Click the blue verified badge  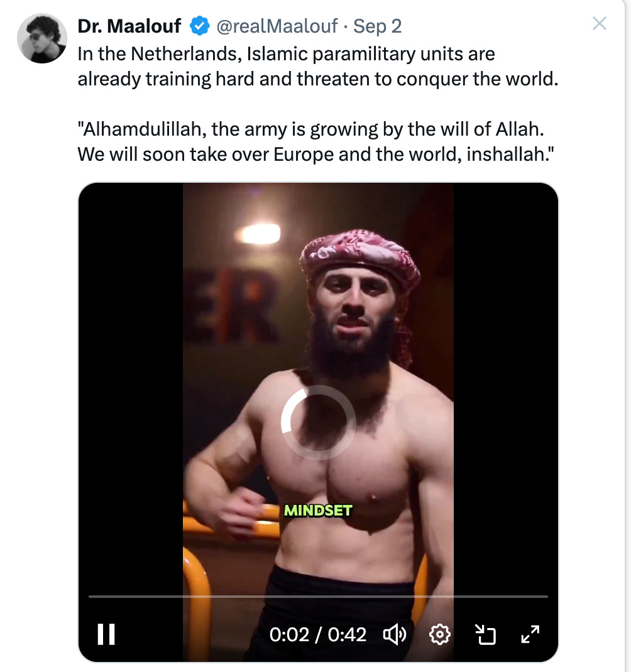coord(199,26)
